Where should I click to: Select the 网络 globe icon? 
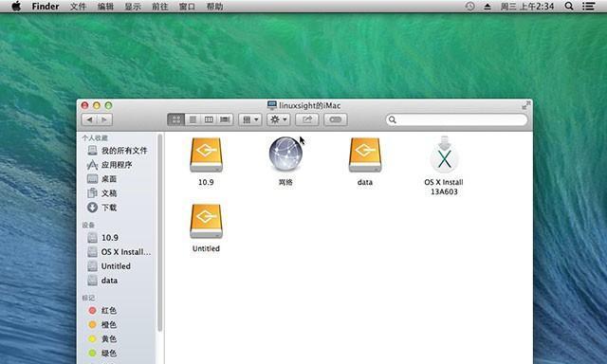pyautogui.click(x=285, y=154)
